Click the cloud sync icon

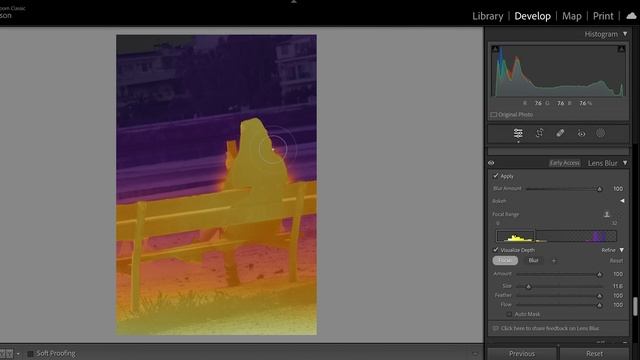coord(631,16)
